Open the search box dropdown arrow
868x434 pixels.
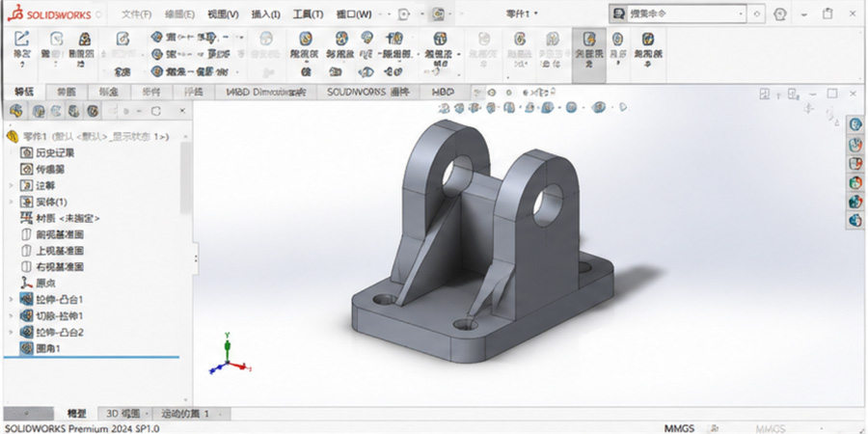(741, 14)
